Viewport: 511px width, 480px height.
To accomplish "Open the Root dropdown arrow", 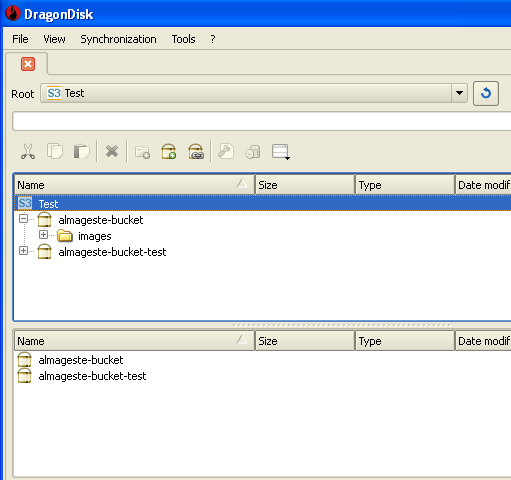I will [459, 93].
